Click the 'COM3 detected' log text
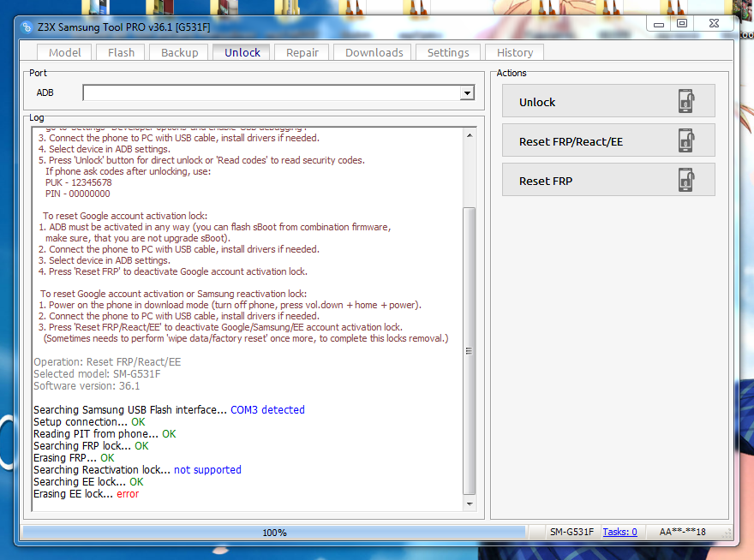754x560 pixels. pos(267,409)
